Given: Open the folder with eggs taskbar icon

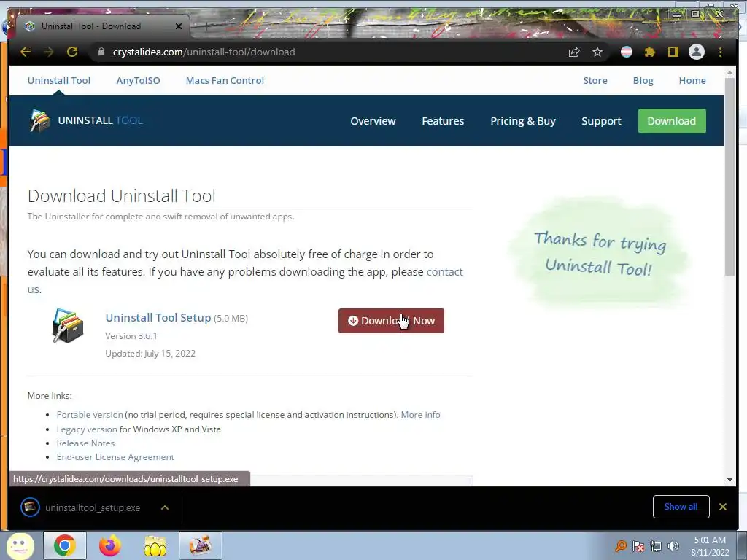Looking at the screenshot, I should coord(155,545).
